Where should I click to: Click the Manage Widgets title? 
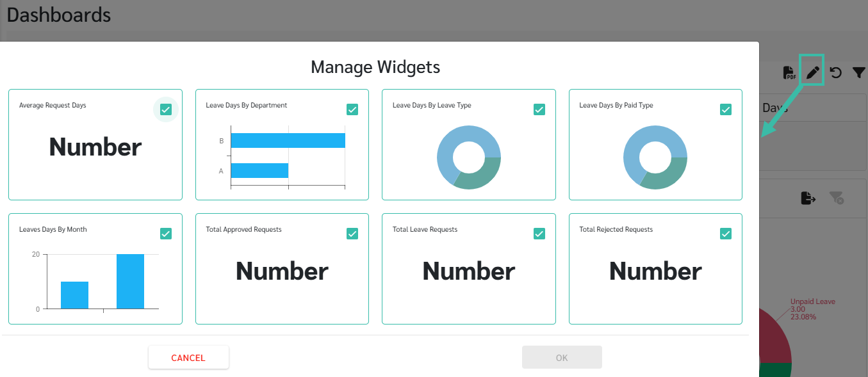(375, 67)
